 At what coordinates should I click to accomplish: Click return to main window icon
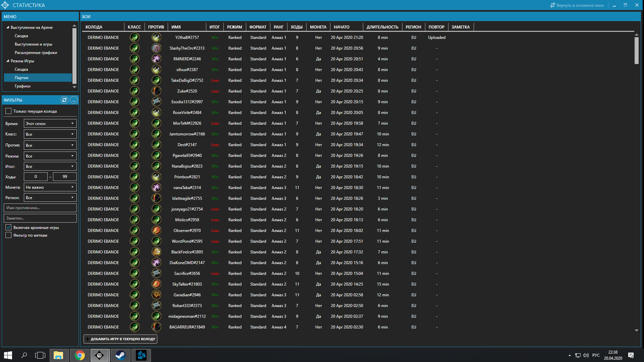coord(552,5)
